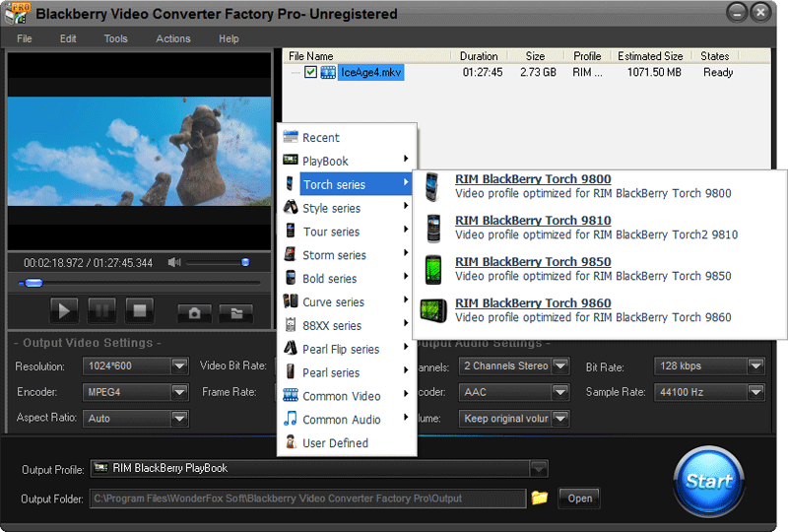Take a snapshot with camera icon
This screenshot has width=788, height=532.
point(194,313)
